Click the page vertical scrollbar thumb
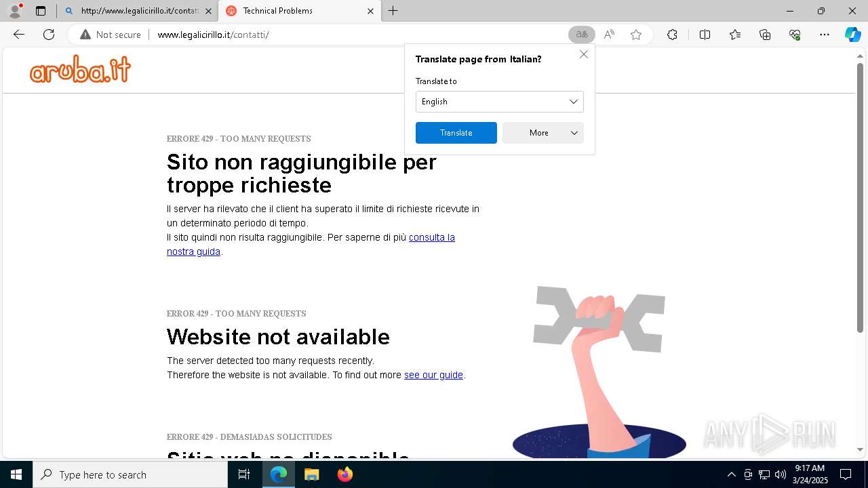Screen dimensions: 868x488 [860, 198]
